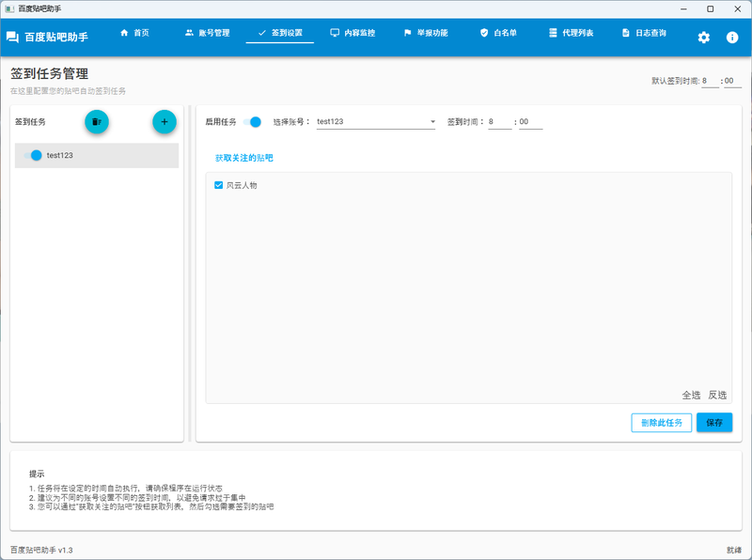The image size is (752, 560).
Task: Open the 账号管理 tab
Action: click(x=207, y=33)
